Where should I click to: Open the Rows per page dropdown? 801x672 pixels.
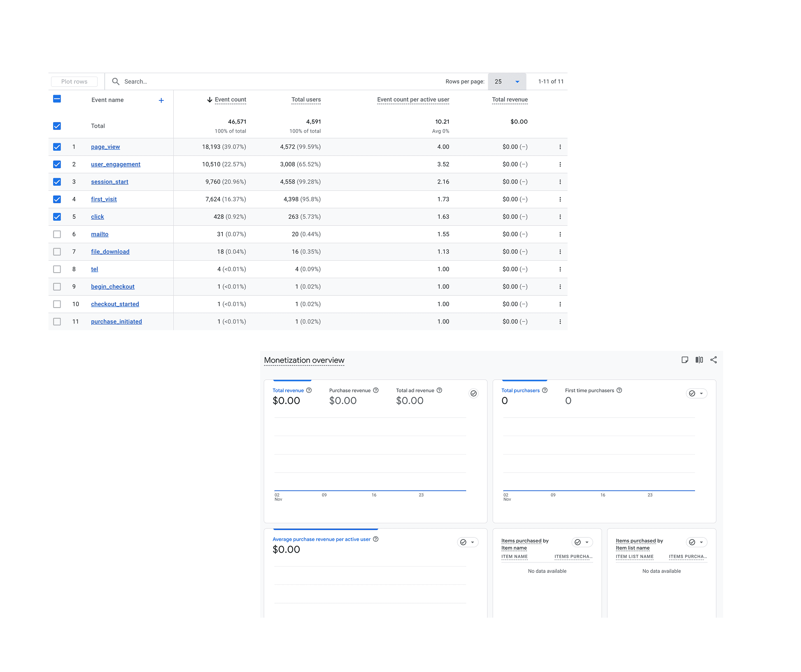coord(507,82)
